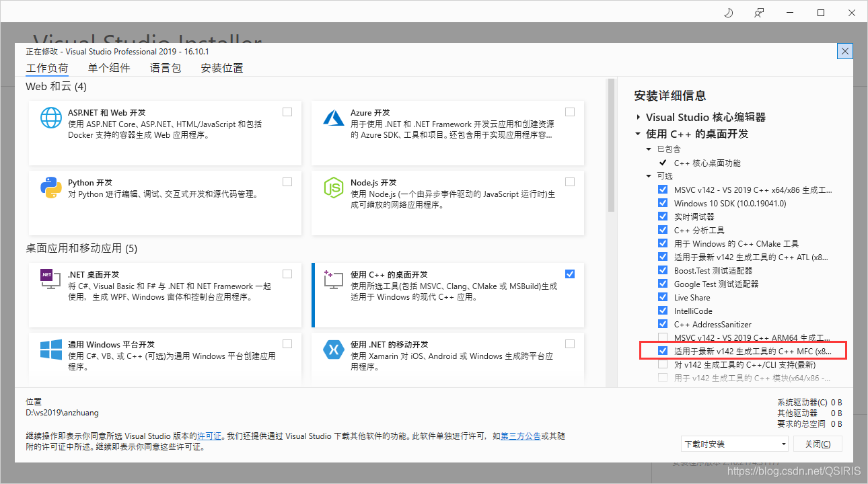Image resolution: width=868 pixels, height=484 pixels.
Task: Check 使用 .NET 的移动开发 checkbox
Action: click(570, 344)
